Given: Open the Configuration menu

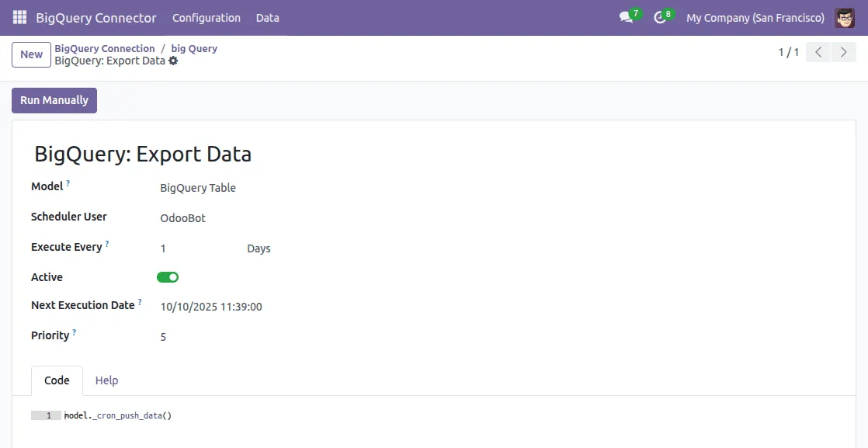Looking at the screenshot, I should pos(207,17).
